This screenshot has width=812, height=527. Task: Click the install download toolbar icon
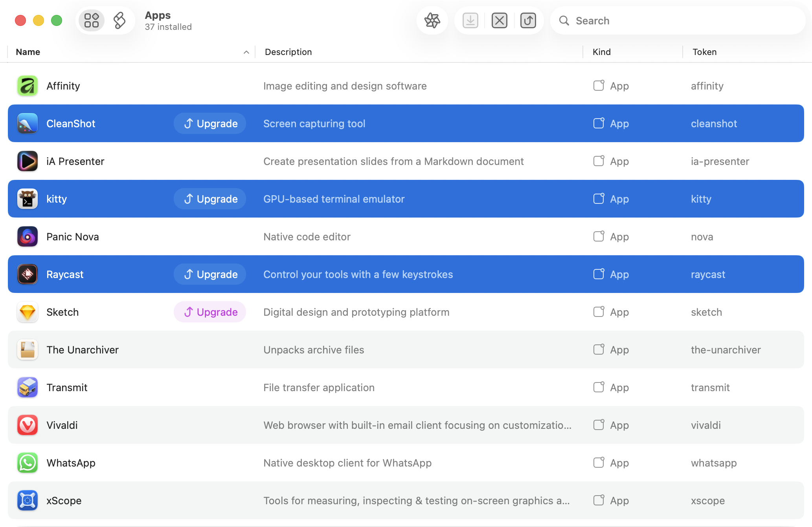(x=470, y=20)
